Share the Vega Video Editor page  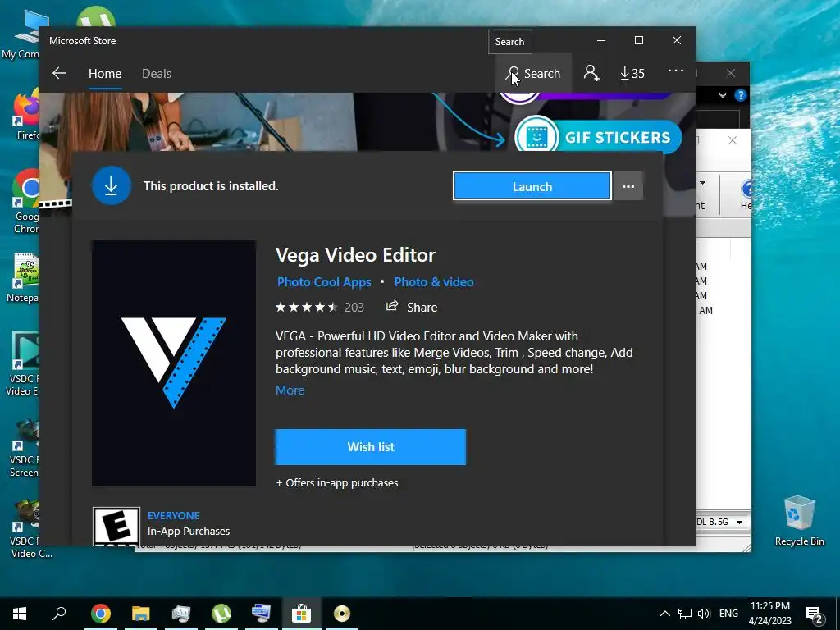[412, 307]
